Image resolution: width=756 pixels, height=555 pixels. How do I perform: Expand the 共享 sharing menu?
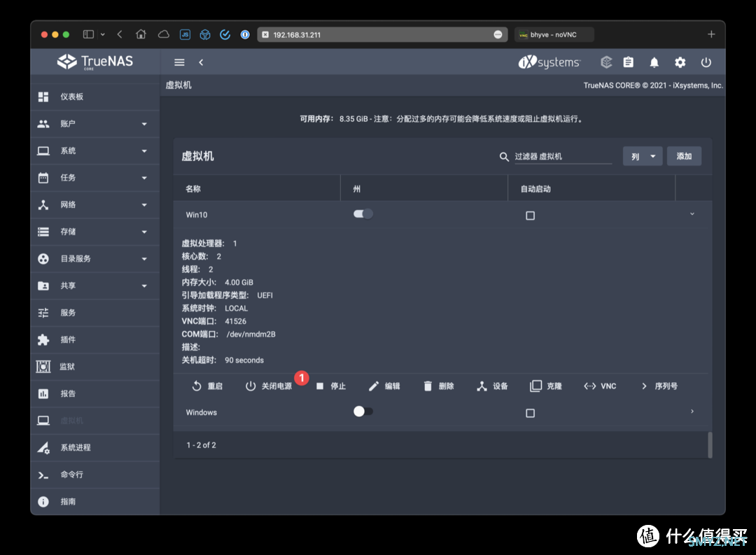pos(94,286)
